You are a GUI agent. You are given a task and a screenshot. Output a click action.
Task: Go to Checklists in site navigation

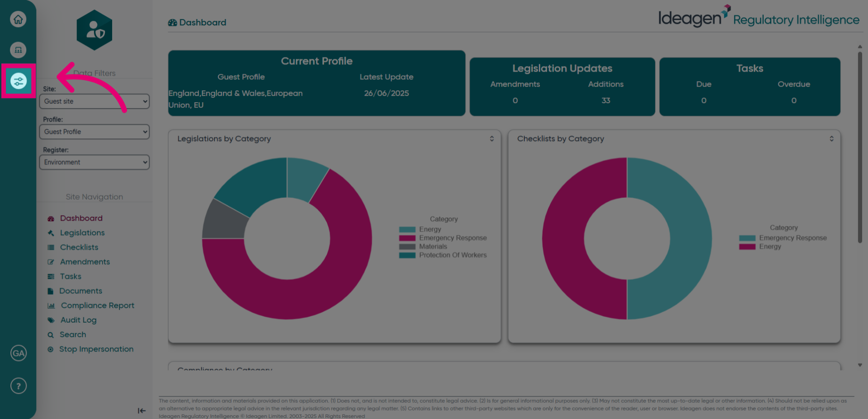79,247
